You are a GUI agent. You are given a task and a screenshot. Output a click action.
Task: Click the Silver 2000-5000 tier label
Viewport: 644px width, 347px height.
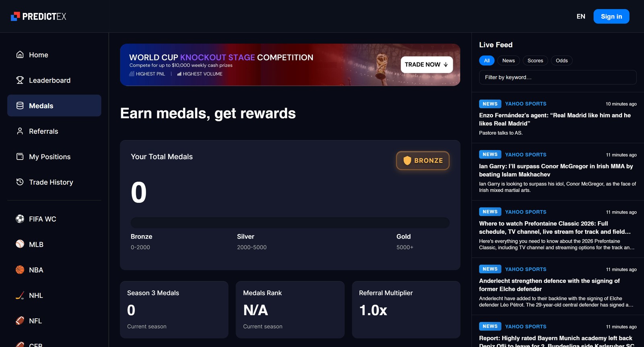click(x=252, y=241)
